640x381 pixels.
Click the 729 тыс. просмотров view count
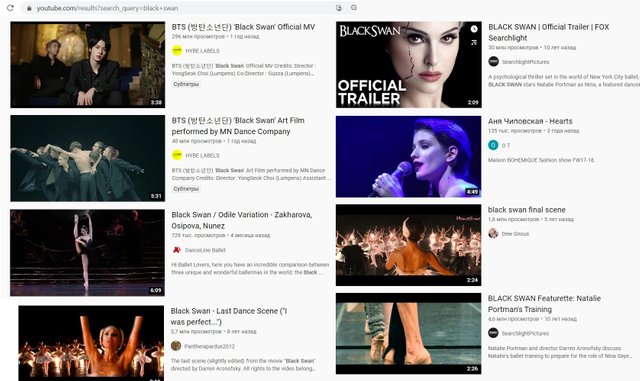(x=198, y=235)
